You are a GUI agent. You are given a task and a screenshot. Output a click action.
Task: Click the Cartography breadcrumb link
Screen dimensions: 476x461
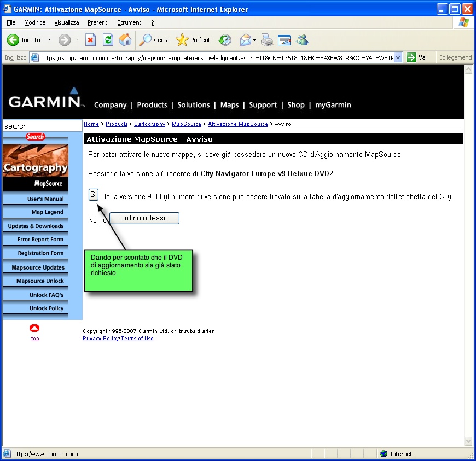click(149, 124)
